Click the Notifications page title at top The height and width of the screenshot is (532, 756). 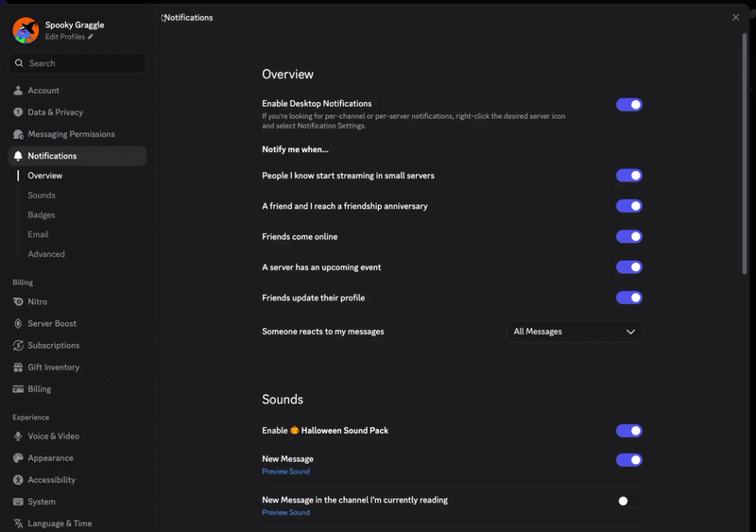click(x=188, y=17)
